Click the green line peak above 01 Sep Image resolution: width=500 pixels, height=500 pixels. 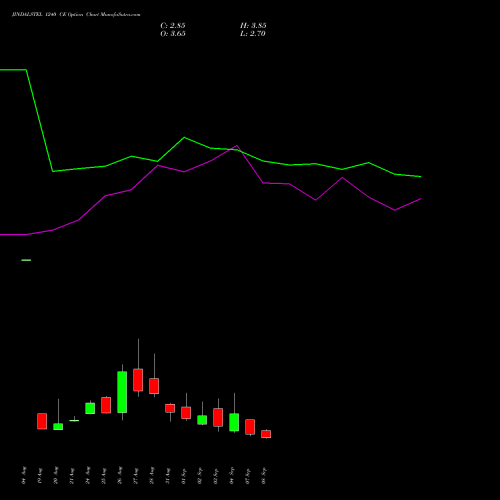click(x=184, y=137)
